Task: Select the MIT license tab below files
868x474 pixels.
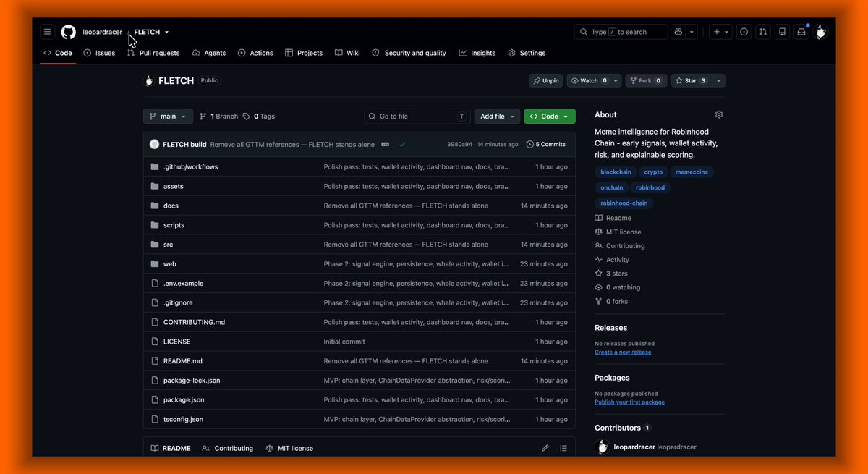Action: point(289,448)
